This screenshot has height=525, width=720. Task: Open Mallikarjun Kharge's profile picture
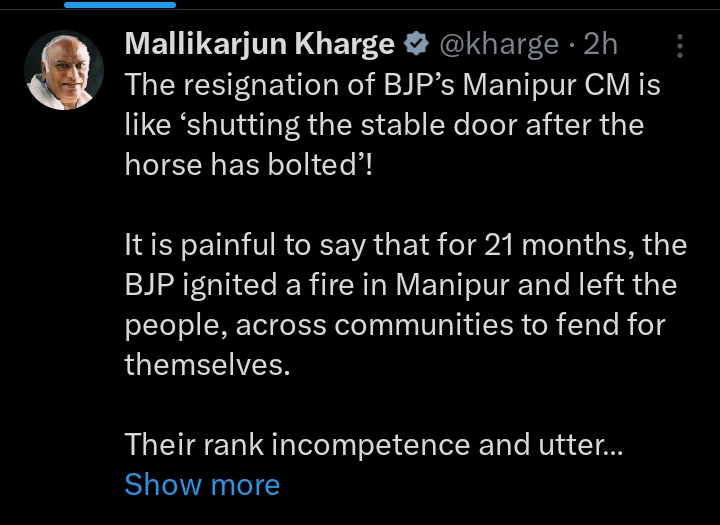(x=64, y=70)
